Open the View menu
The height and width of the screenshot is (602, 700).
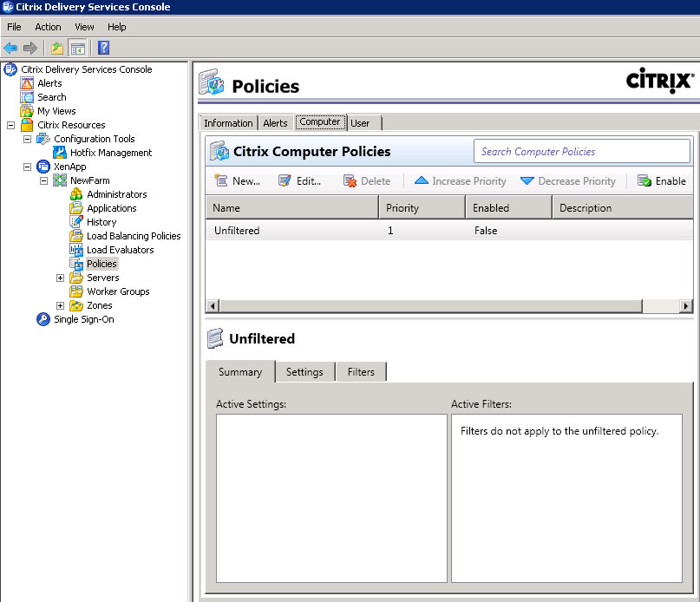84,27
